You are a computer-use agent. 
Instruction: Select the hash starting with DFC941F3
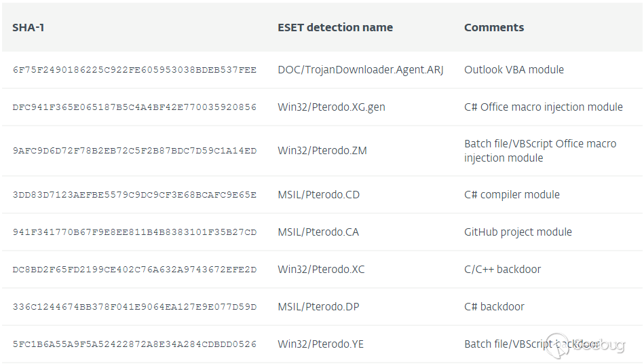pyautogui.click(x=134, y=107)
